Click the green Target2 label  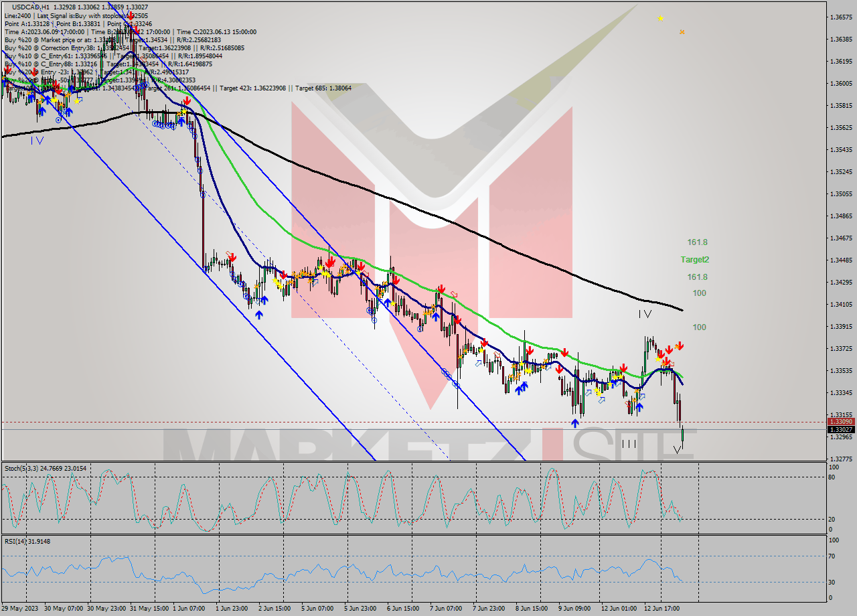695,260
